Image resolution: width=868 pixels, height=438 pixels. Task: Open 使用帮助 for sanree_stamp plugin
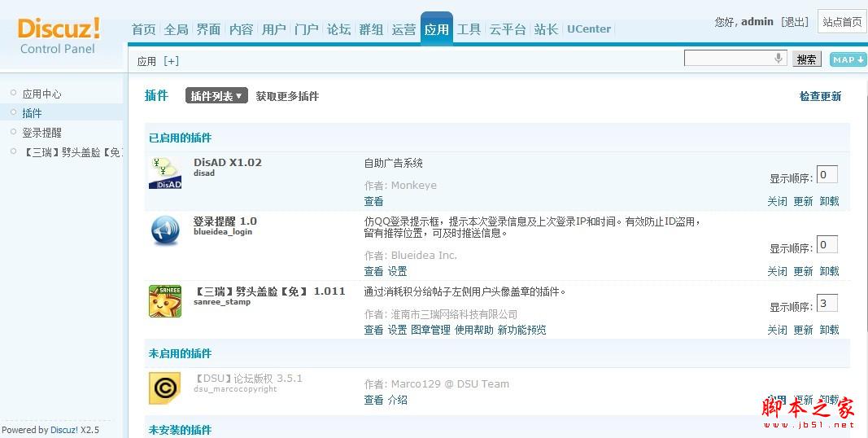click(x=473, y=330)
